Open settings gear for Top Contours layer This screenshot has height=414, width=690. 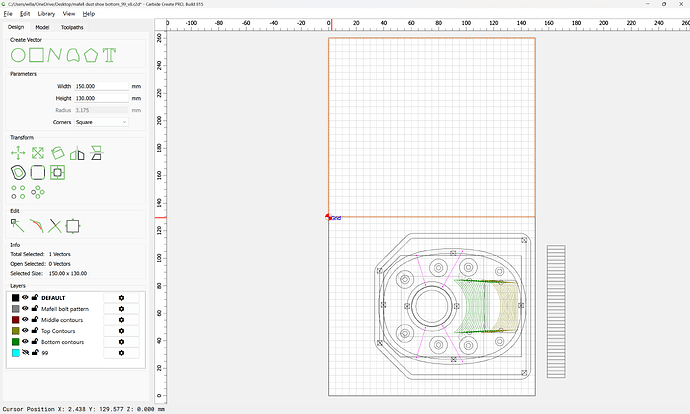tap(121, 331)
